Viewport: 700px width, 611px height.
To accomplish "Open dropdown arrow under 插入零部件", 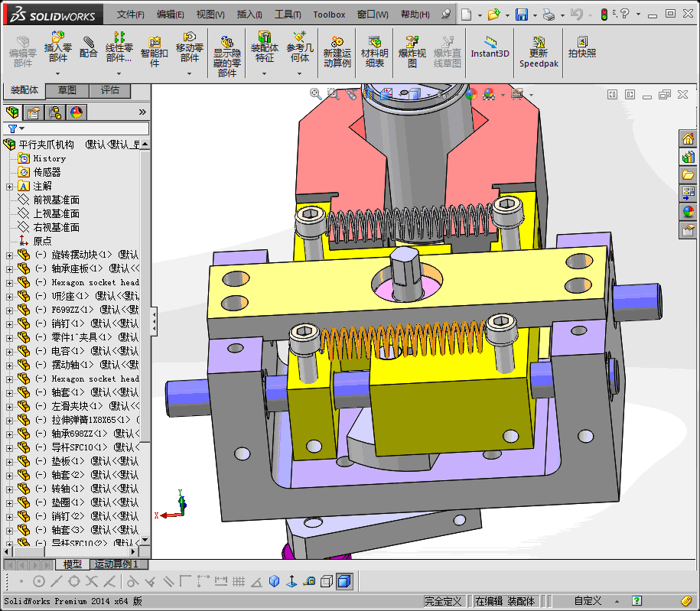I will click(x=57, y=73).
